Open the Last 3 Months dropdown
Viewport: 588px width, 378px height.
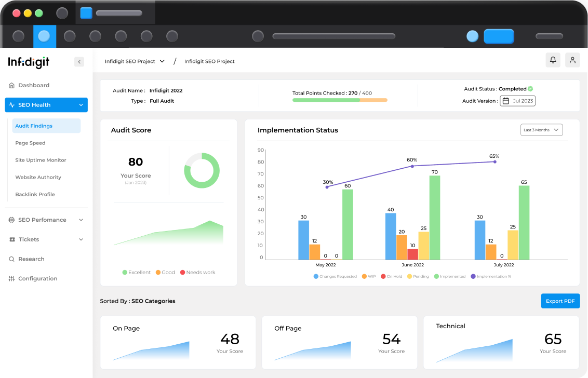point(541,130)
